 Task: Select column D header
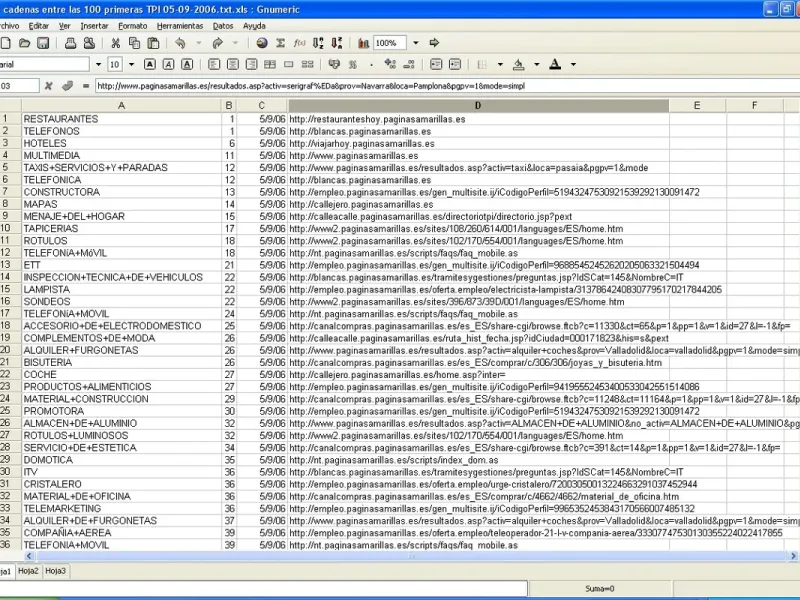pyautogui.click(x=478, y=106)
